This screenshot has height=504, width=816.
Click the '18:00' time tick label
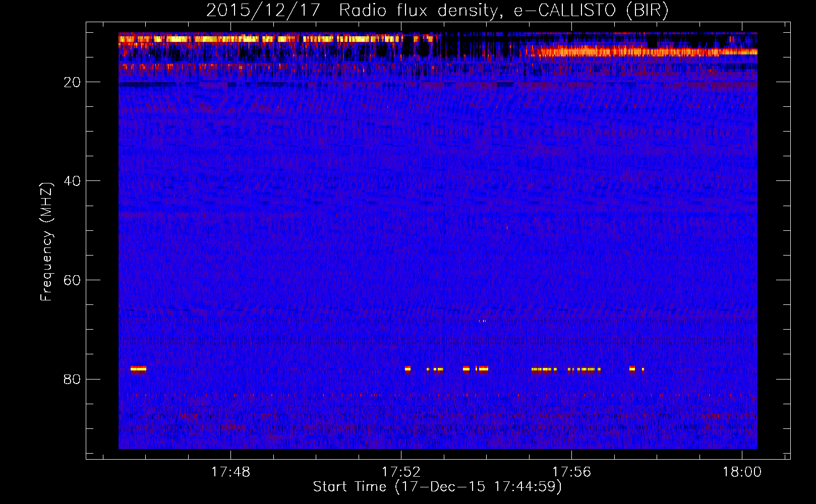742,472
